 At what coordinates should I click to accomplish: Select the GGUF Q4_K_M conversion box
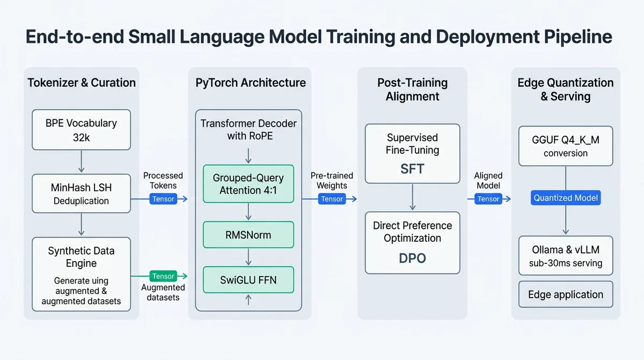[x=566, y=146]
